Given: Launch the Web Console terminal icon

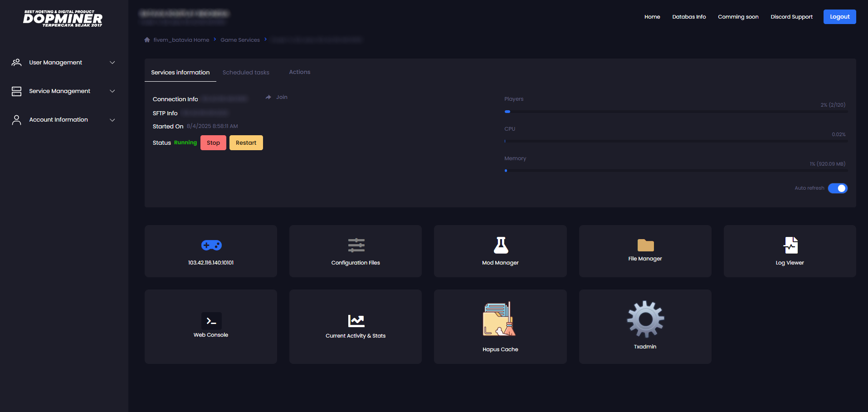Looking at the screenshot, I should [x=211, y=321].
